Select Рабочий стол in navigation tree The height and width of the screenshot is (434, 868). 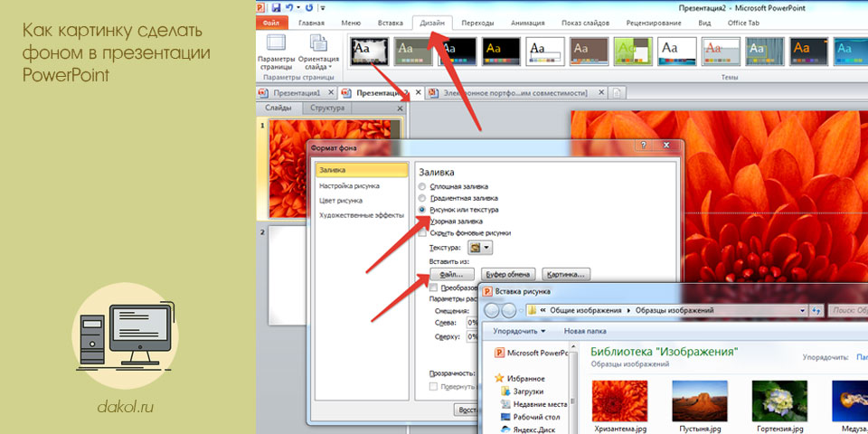point(531,417)
